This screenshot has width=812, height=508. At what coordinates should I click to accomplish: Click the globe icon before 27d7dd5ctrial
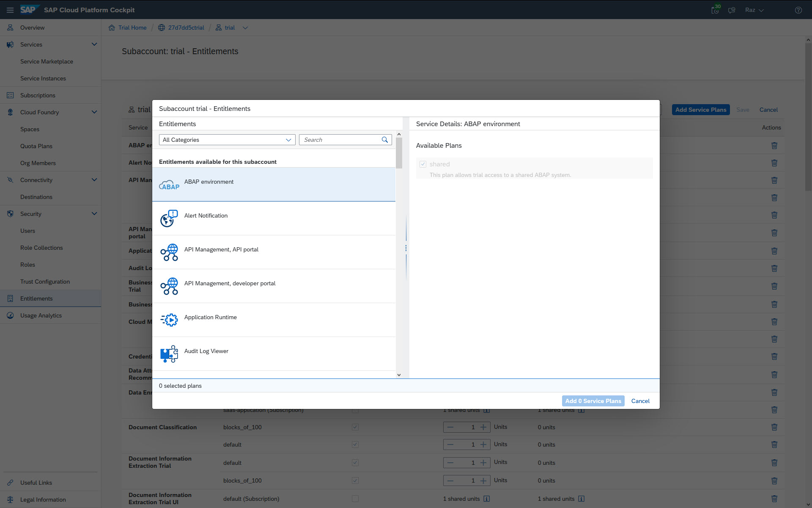tap(162, 28)
